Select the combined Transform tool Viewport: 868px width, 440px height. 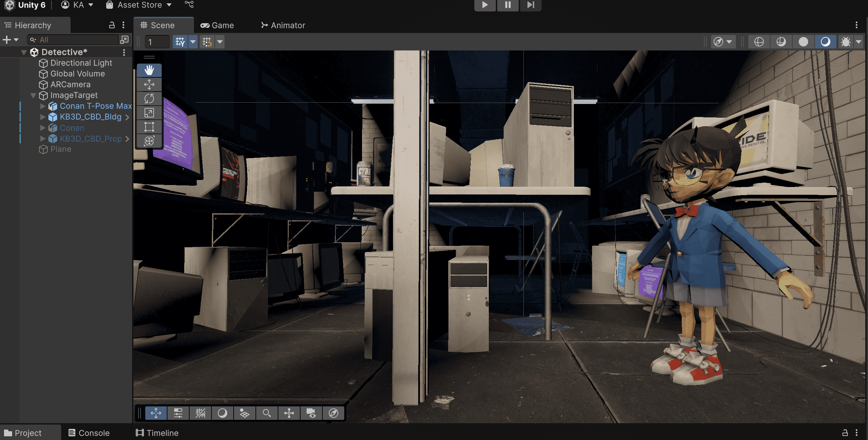click(x=149, y=141)
